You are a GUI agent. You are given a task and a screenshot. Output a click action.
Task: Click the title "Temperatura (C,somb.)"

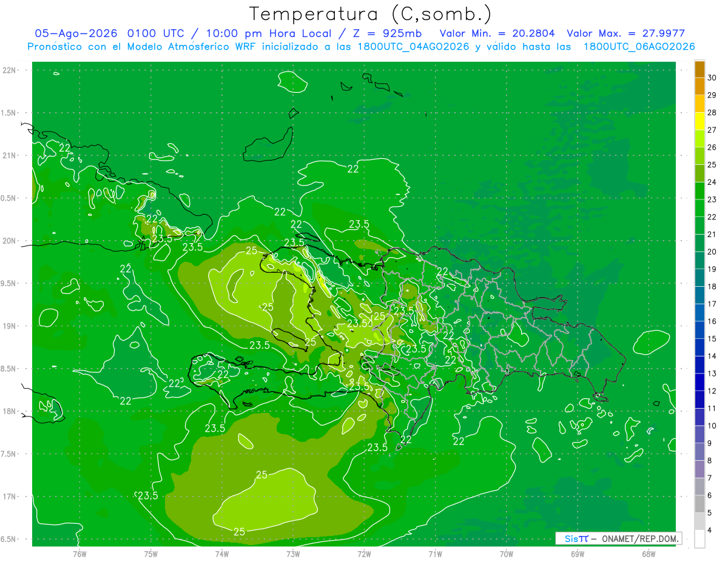click(370, 14)
